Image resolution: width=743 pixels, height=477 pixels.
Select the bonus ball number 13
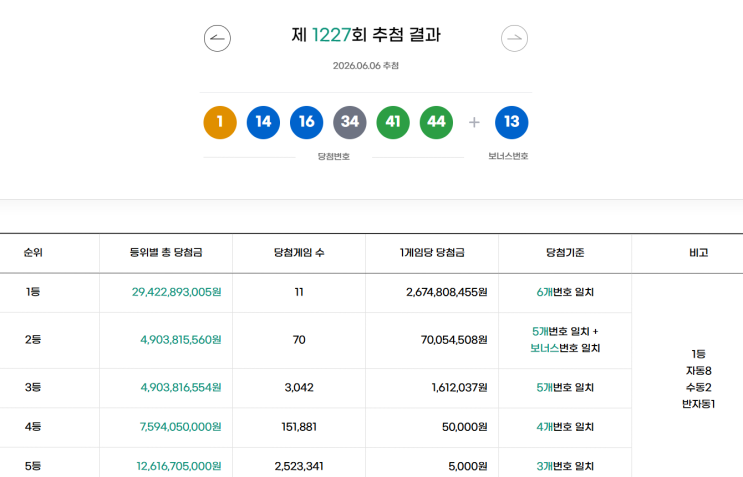[511, 122]
